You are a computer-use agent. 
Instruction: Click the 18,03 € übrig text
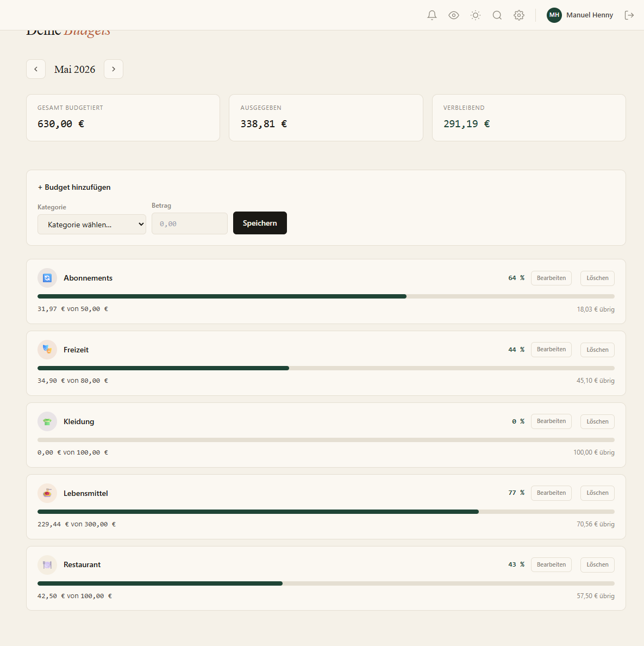pyautogui.click(x=596, y=309)
